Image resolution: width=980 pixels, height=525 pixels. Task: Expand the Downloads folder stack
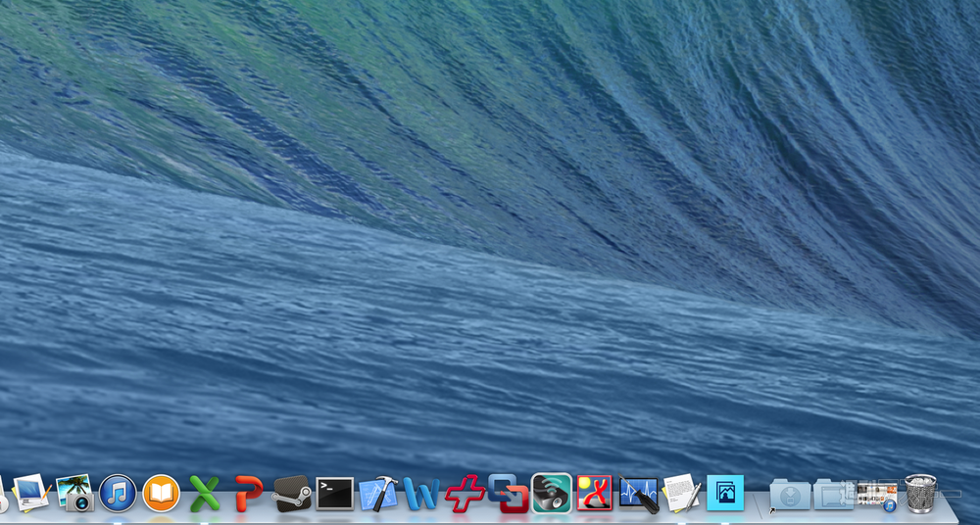point(789,494)
